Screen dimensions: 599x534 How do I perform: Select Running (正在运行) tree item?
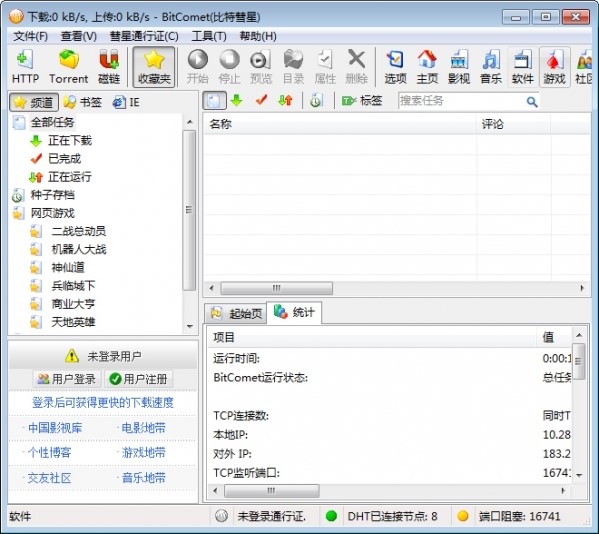(70, 177)
